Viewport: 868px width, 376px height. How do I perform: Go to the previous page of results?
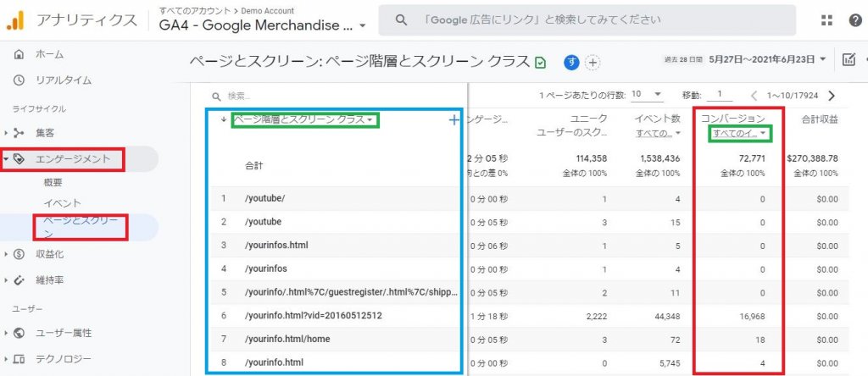[754, 95]
